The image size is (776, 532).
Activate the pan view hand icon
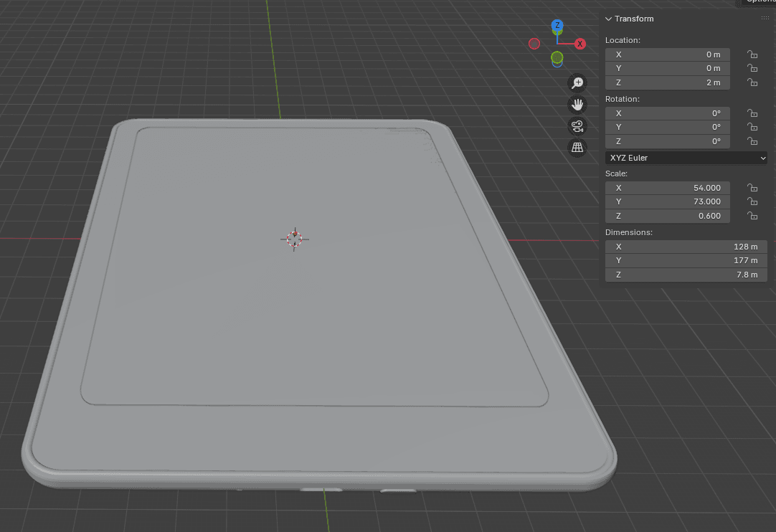[577, 105]
